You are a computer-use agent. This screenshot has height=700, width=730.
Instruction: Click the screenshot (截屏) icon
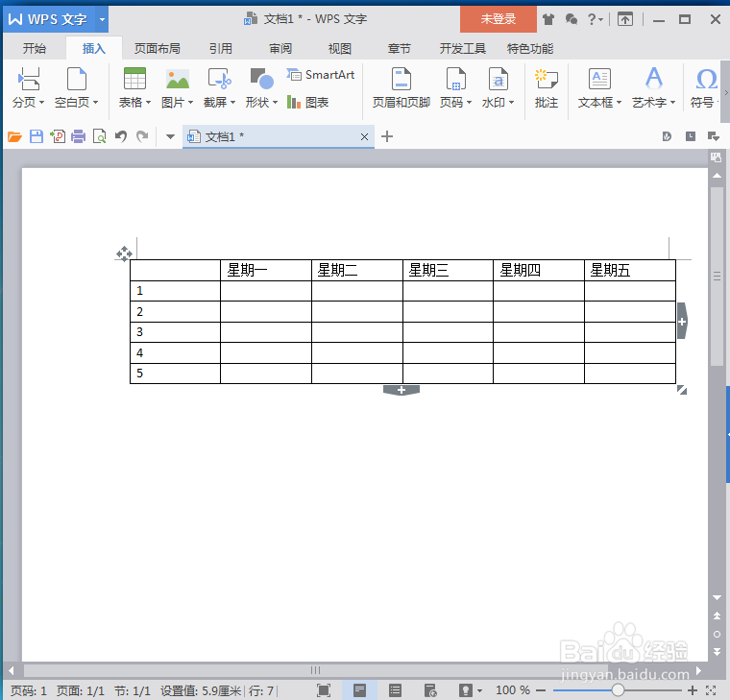(x=219, y=78)
